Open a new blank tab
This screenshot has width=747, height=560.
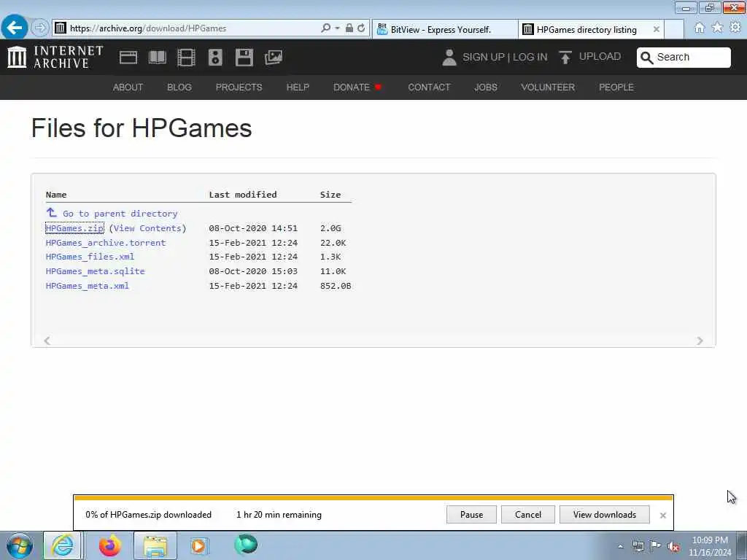pyautogui.click(x=674, y=29)
